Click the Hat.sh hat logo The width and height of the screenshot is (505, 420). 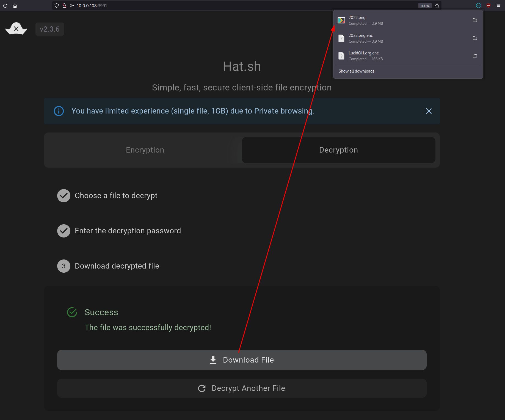[16, 29]
